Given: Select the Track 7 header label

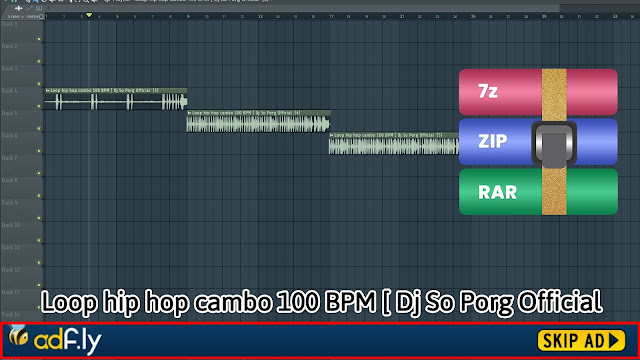Looking at the screenshot, I should point(9,158).
